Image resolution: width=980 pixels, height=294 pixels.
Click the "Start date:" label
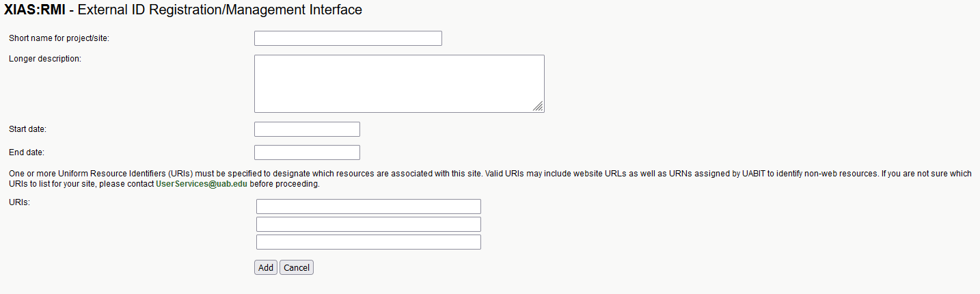pyautogui.click(x=27, y=129)
